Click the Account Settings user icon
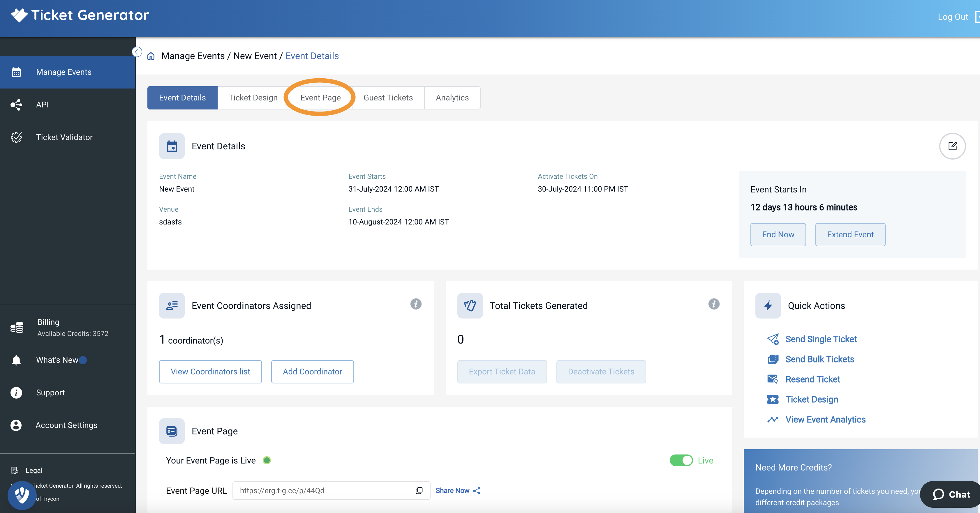 tap(16, 425)
